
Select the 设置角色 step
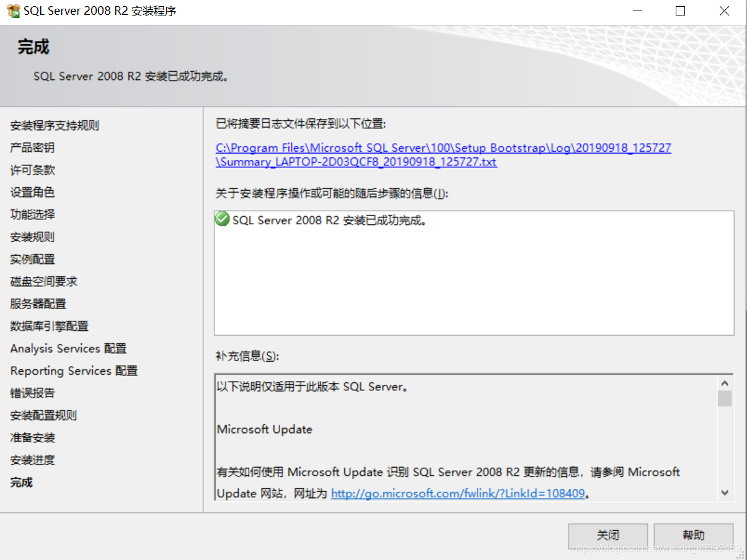[x=32, y=193]
